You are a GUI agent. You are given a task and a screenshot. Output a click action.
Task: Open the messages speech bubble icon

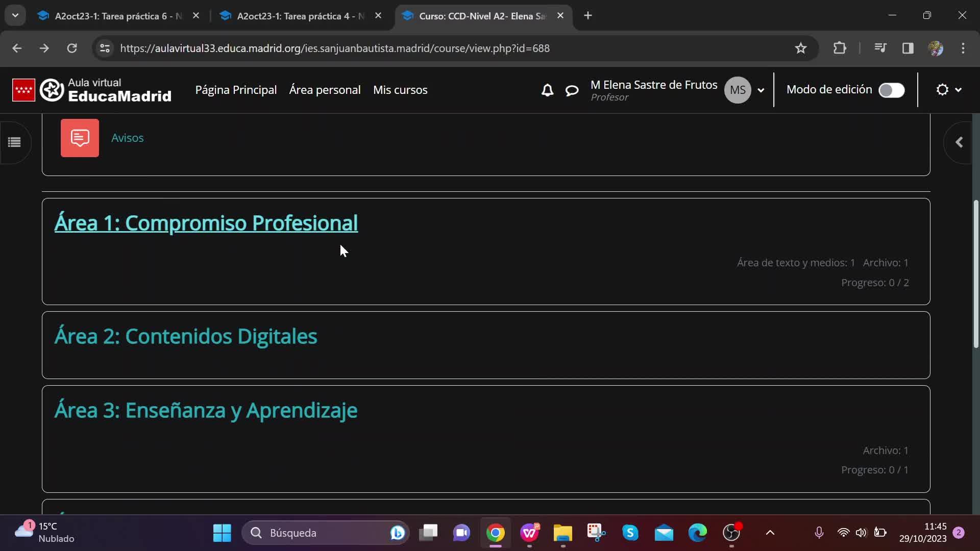572,90
